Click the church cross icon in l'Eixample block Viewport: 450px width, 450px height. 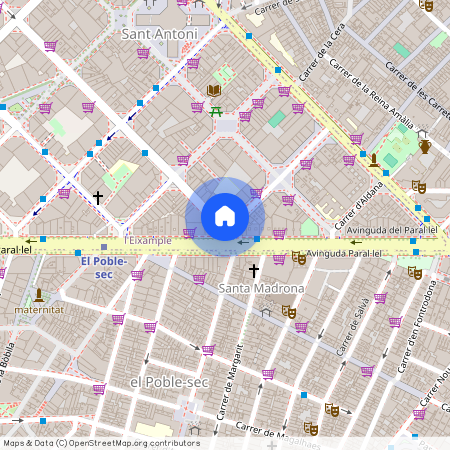coord(98,198)
